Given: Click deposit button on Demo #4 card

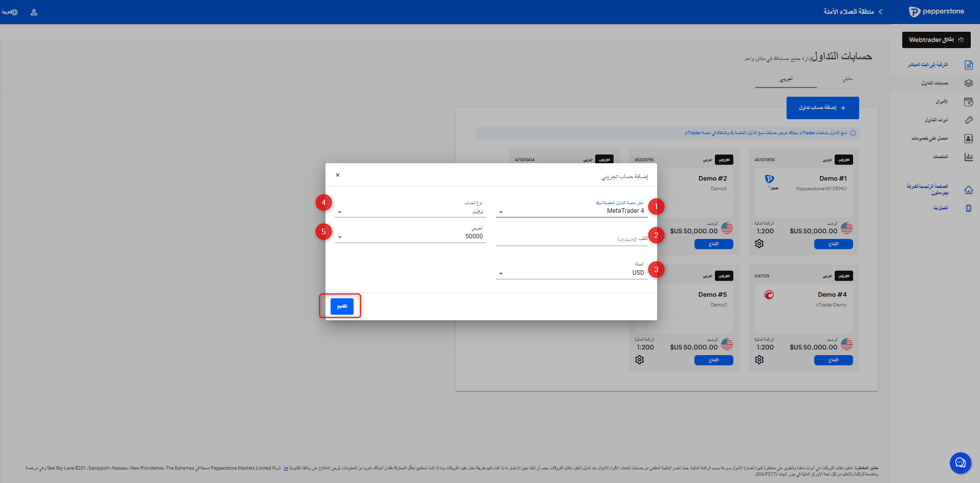Looking at the screenshot, I should [833, 360].
